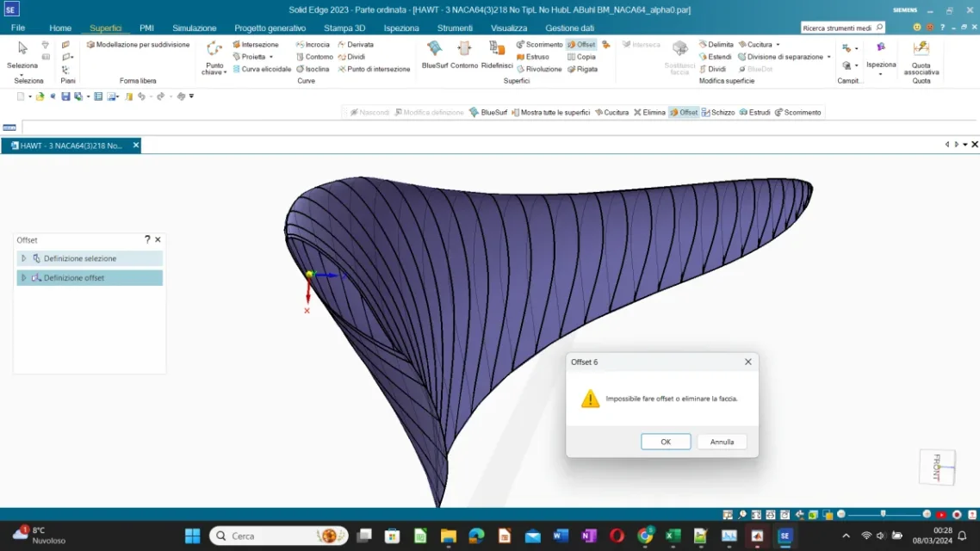Viewport: 980px width, 551px height.
Task: Click Annulla in the Offset 6 dialog
Action: coord(722,442)
